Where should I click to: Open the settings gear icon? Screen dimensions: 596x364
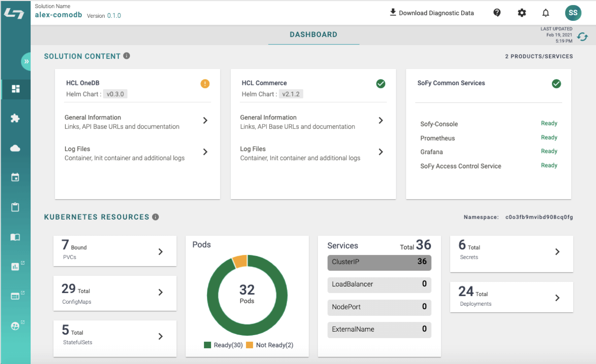522,13
